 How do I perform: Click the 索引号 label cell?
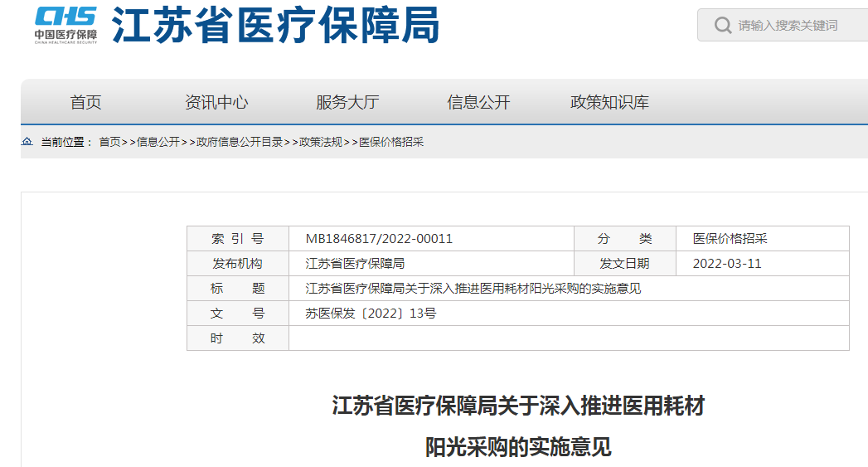(237, 239)
